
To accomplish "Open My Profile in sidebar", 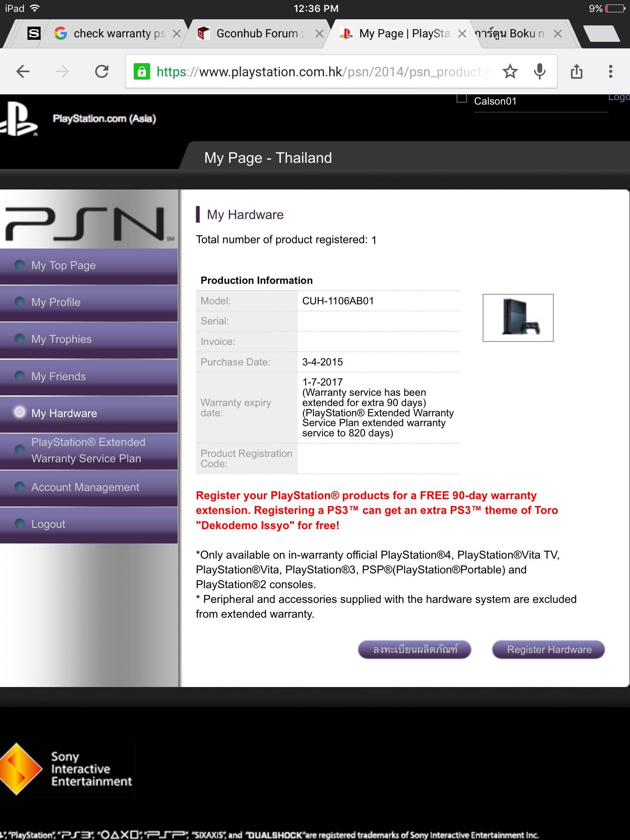I will (x=89, y=303).
